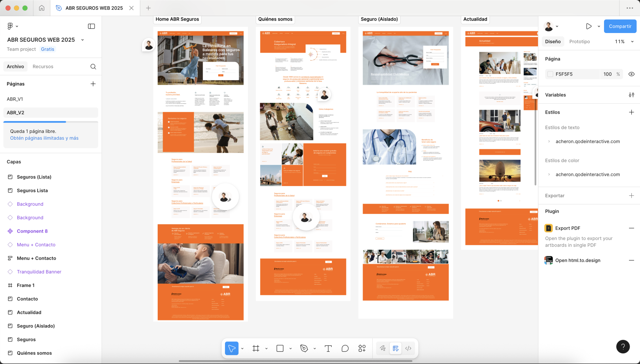
Task: Expand color style acheron.qodeinteractive.com group
Action: 549,174
